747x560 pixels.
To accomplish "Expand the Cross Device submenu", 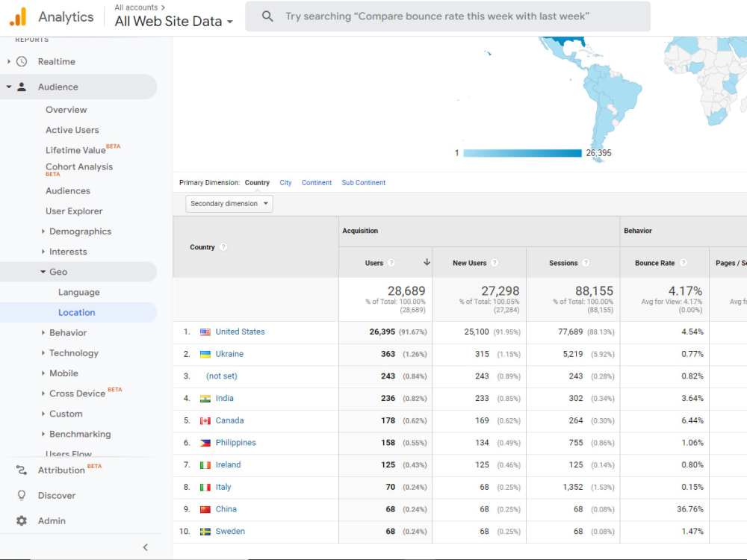I will pyautogui.click(x=43, y=393).
